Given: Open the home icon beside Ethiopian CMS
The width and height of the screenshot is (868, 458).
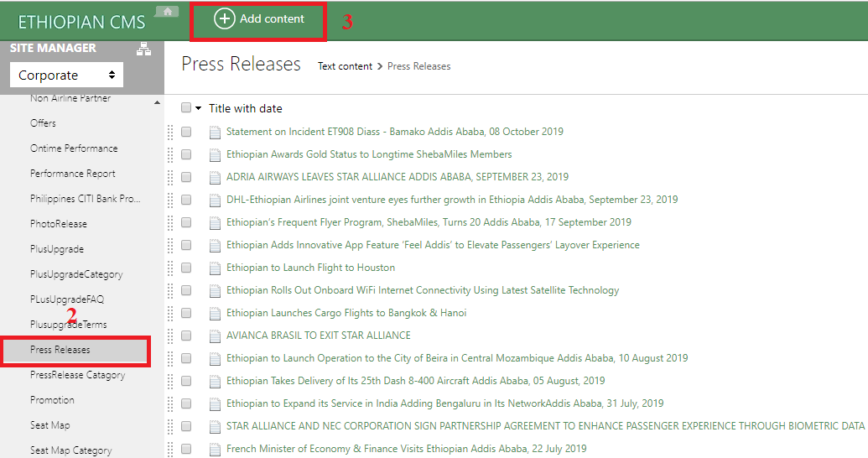Looking at the screenshot, I should pyautogui.click(x=167, y=12).
